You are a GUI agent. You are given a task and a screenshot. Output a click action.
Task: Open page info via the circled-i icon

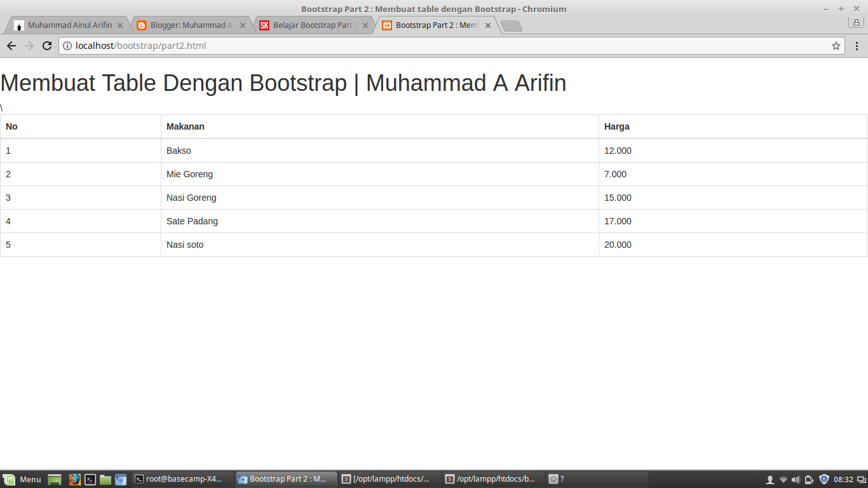point(66,46)
